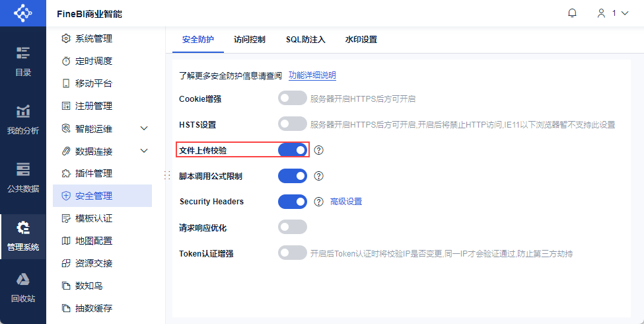The height and width of the screenshot is (324, 644).
Task: Open the 目录 directory sidebar icon
Action: tap(23, 60)
